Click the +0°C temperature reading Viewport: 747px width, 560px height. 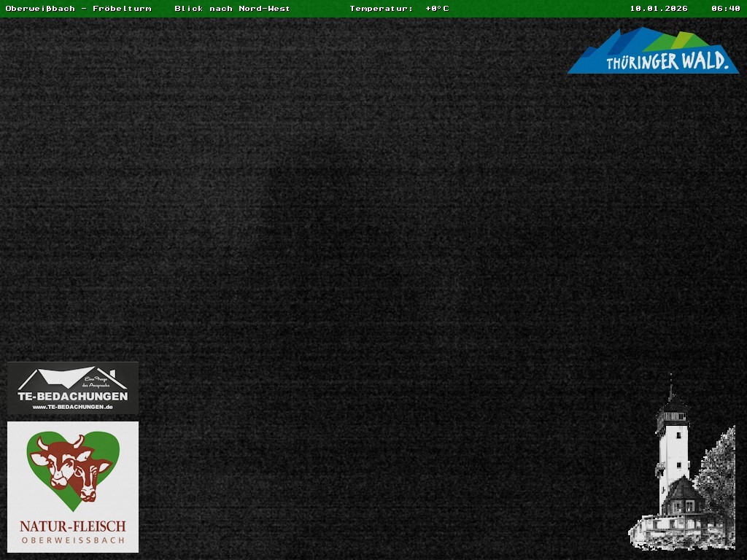coord(437,9)
